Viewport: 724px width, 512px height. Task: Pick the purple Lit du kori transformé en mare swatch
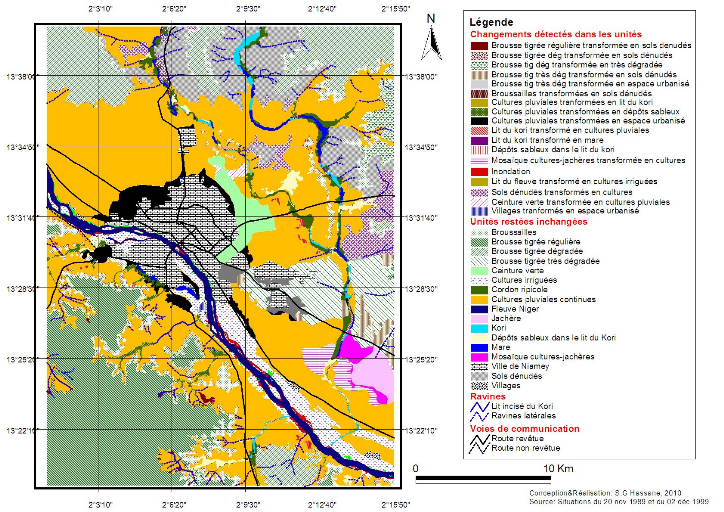(x=479, y=140)
